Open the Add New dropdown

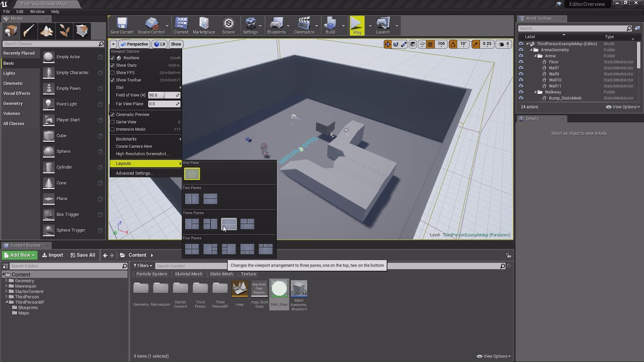tap(20, 255)
